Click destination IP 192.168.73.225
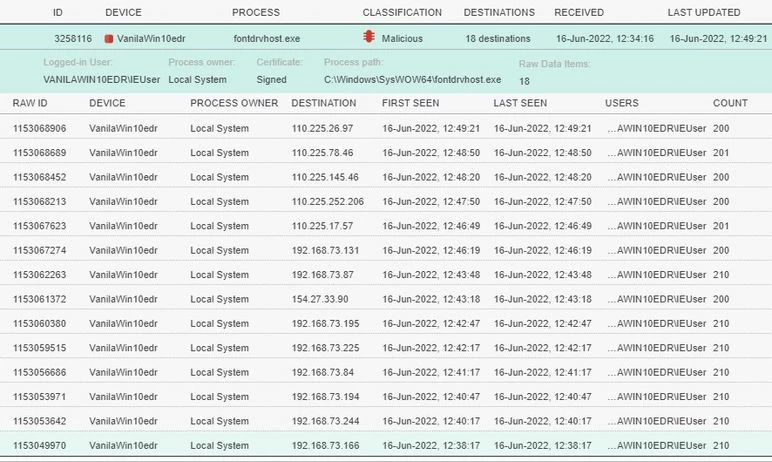 point(325,348)
